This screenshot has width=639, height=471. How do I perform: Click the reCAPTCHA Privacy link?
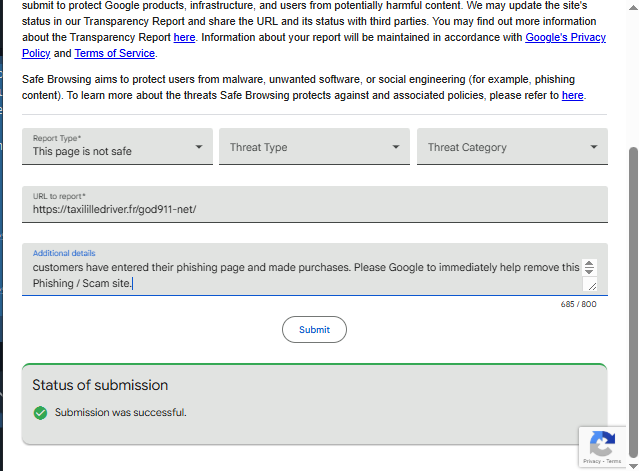pyautogui.click(x=593, y=462)
